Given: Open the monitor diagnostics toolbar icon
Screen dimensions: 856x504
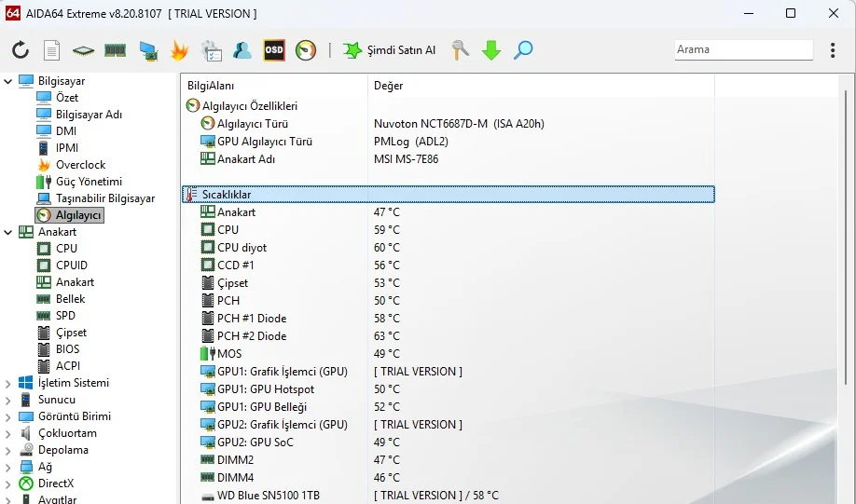Looking at the screenshot, I should 148,50.
